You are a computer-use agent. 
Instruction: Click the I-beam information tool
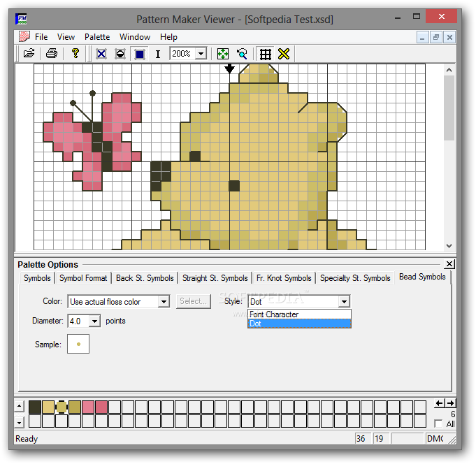pyautogui.click(x=158, y=54)
